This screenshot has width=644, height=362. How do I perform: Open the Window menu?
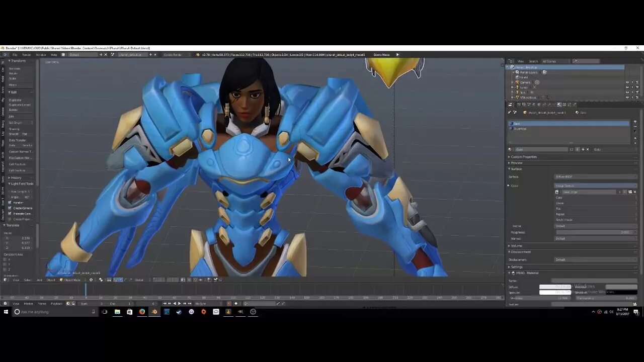pos(41,55)
